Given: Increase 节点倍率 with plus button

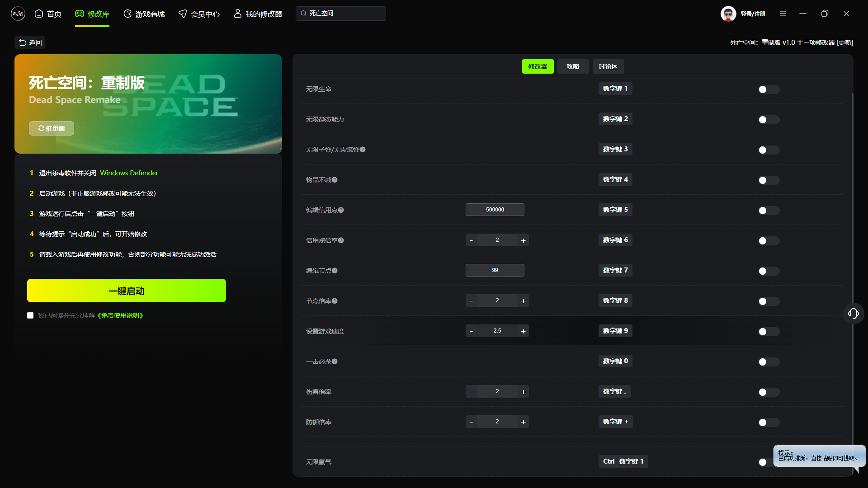Looking at the screenshot, I should 523,300.
